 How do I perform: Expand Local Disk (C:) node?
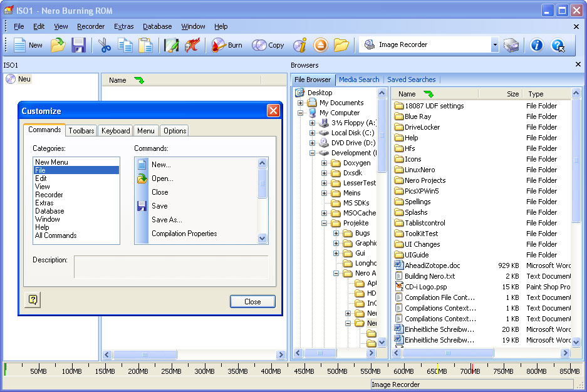312,133
